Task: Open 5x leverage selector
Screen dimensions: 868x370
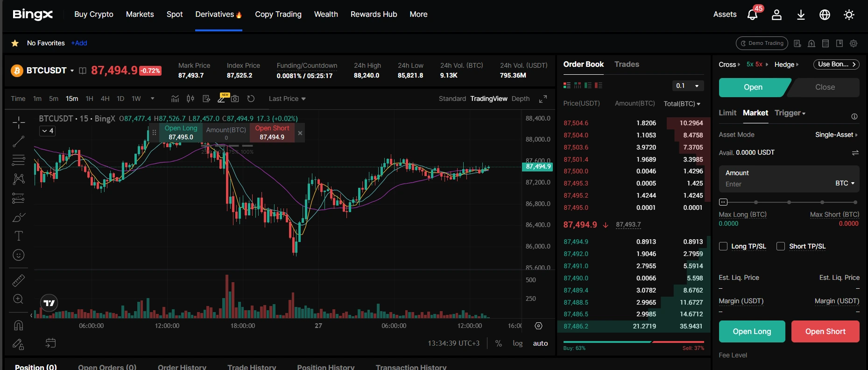Action: 757,64
